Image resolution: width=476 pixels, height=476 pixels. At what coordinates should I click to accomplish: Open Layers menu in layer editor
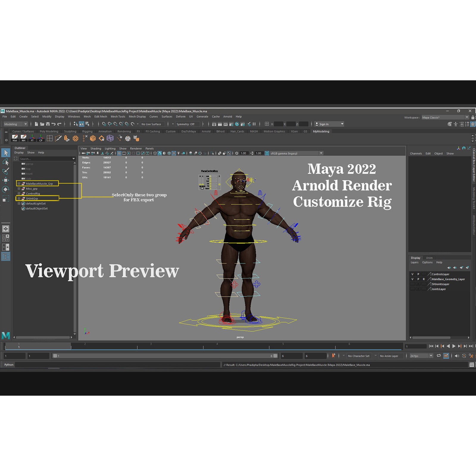tap(414, 262)
